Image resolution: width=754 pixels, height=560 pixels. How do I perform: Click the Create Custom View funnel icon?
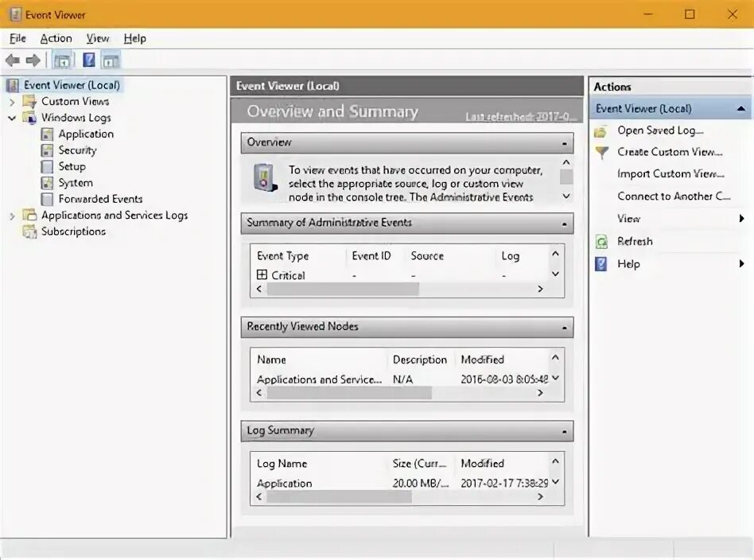[601, 153]
